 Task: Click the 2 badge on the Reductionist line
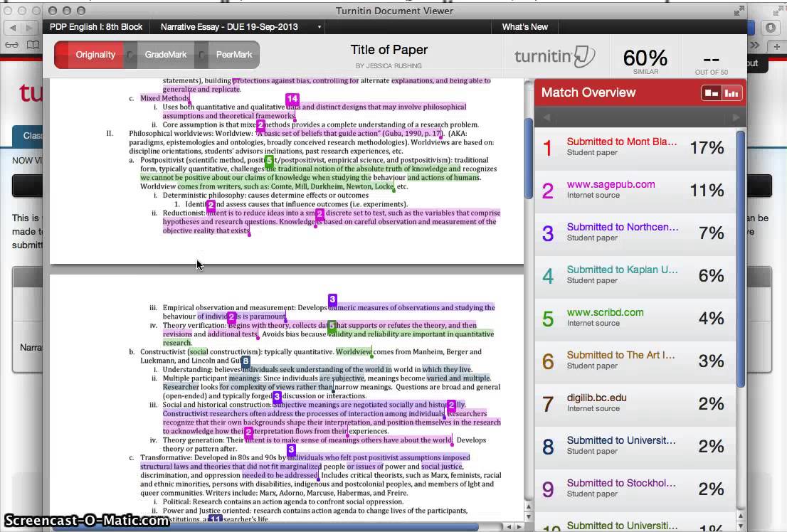click(319, 214)
